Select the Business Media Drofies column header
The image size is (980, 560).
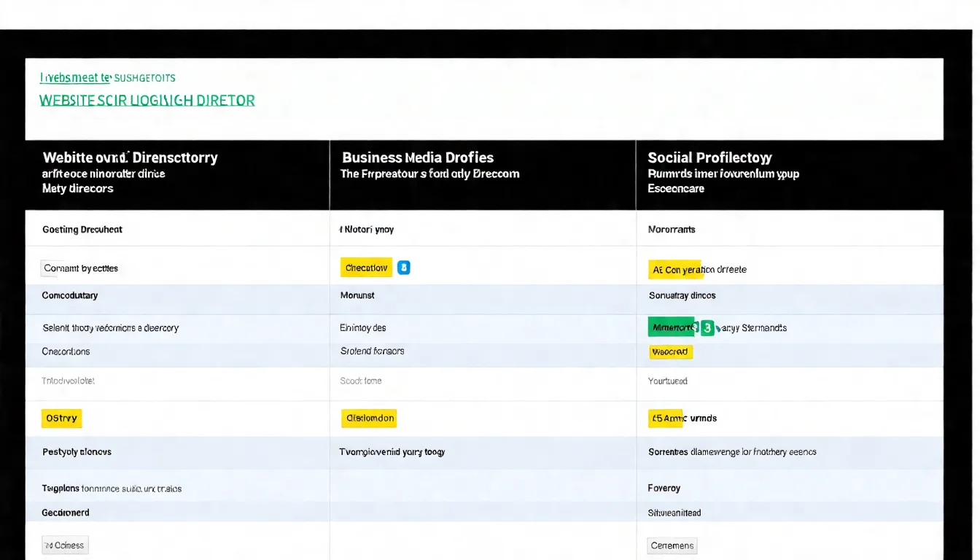pyautogui.click(x=417, y=157)
